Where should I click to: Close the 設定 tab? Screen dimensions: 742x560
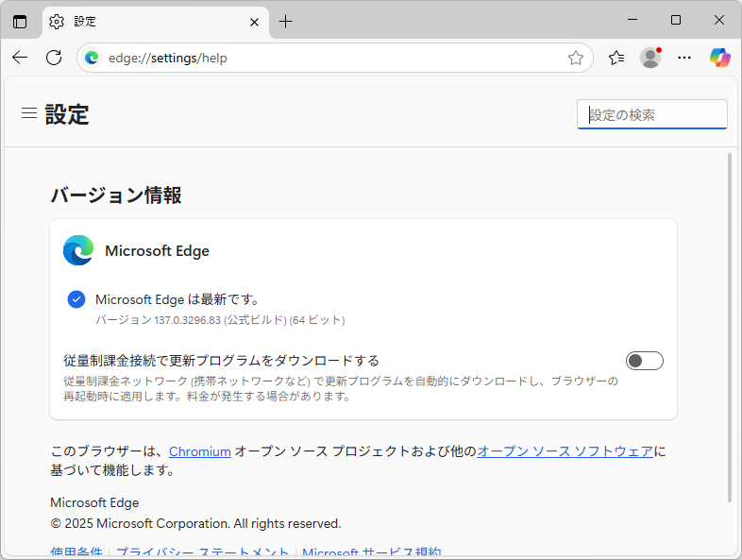click(x=254, y=22)
